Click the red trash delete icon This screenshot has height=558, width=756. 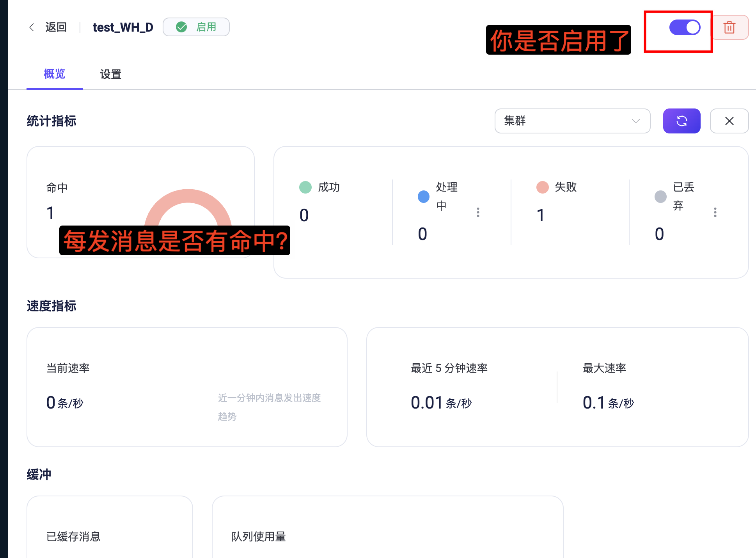click(x=729, y=27)
